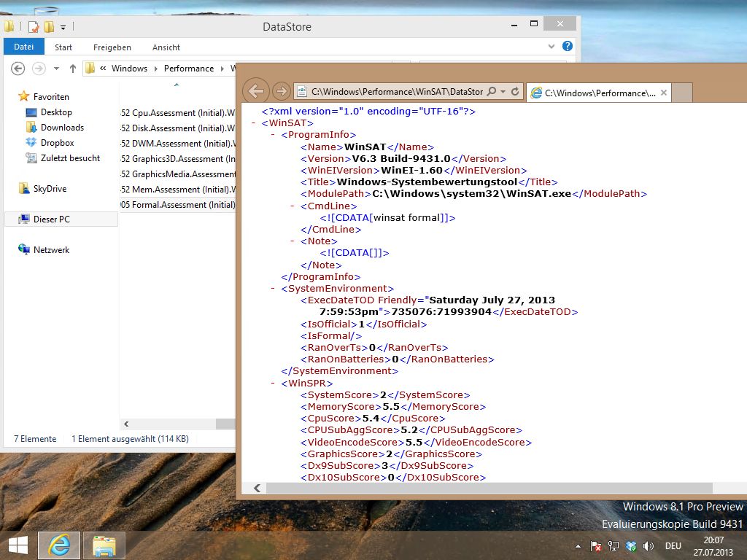
Task: Select GraphicsMedia.Assessment file
Action: (x=178, y=174)
